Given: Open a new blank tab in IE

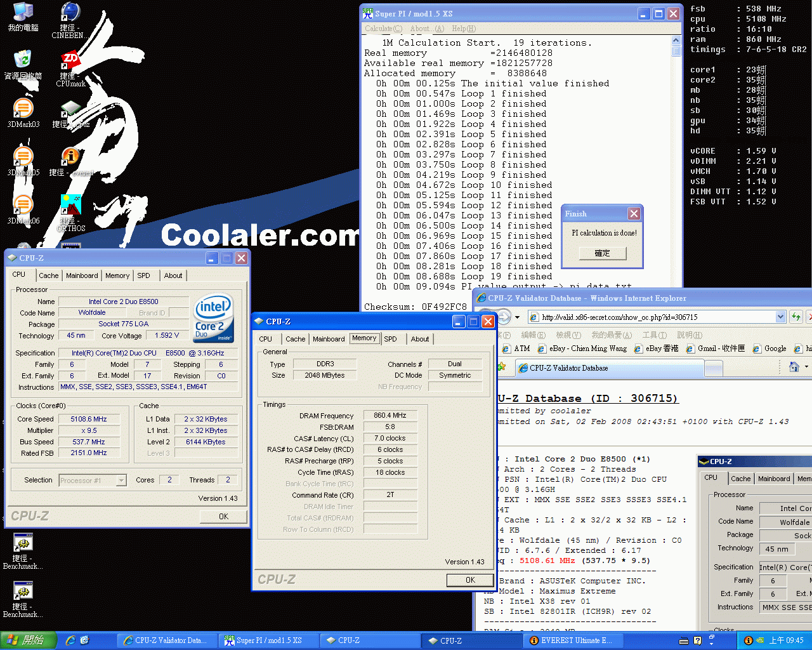Looking at the screenshot, I should point(714,368).
